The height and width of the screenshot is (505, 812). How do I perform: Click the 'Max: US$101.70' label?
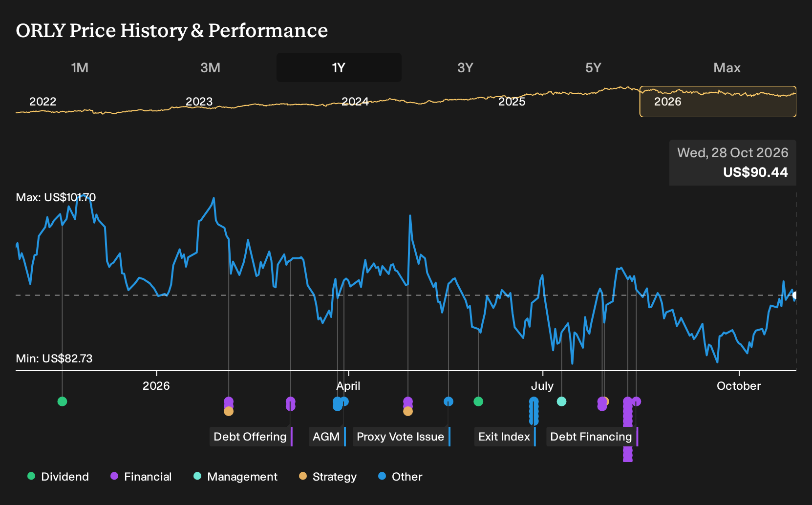click(56, 197)
